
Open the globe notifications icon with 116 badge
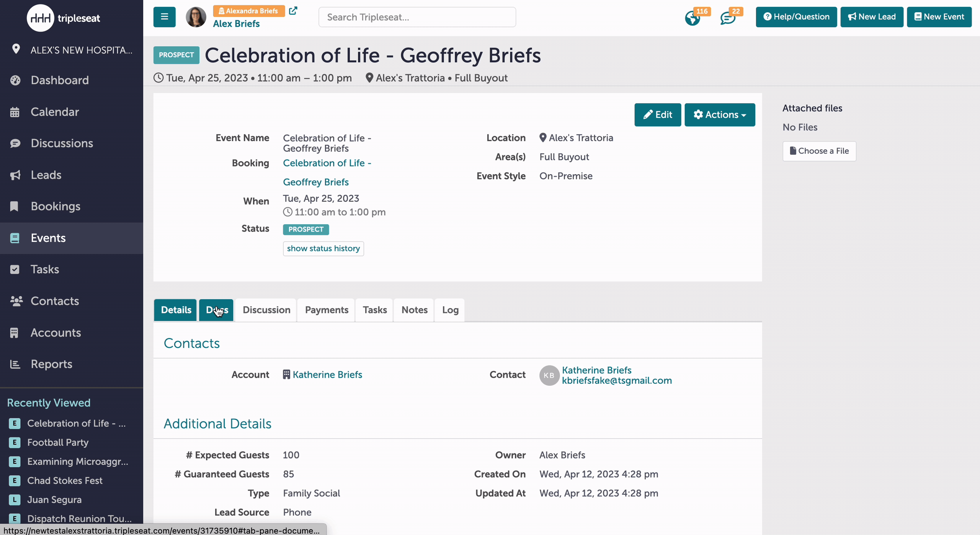tap(693, 18)
